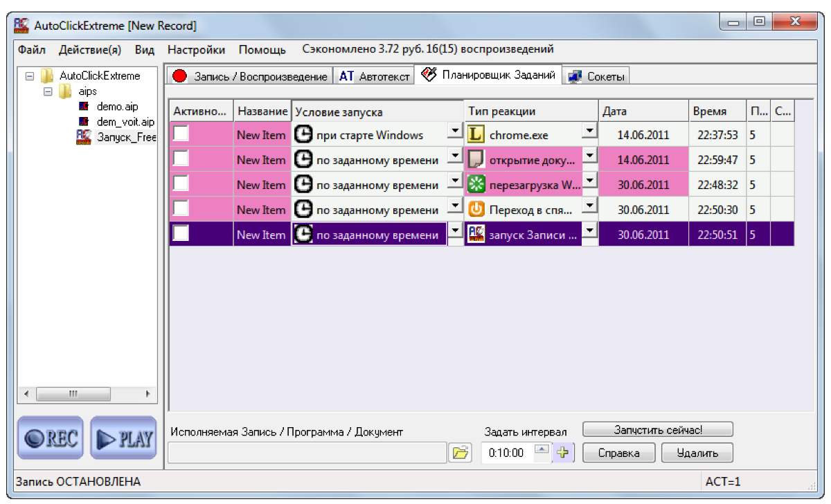Screen dimensions: 831x504
Task: Click the Удалить button
Action: (x=697, y=453)
